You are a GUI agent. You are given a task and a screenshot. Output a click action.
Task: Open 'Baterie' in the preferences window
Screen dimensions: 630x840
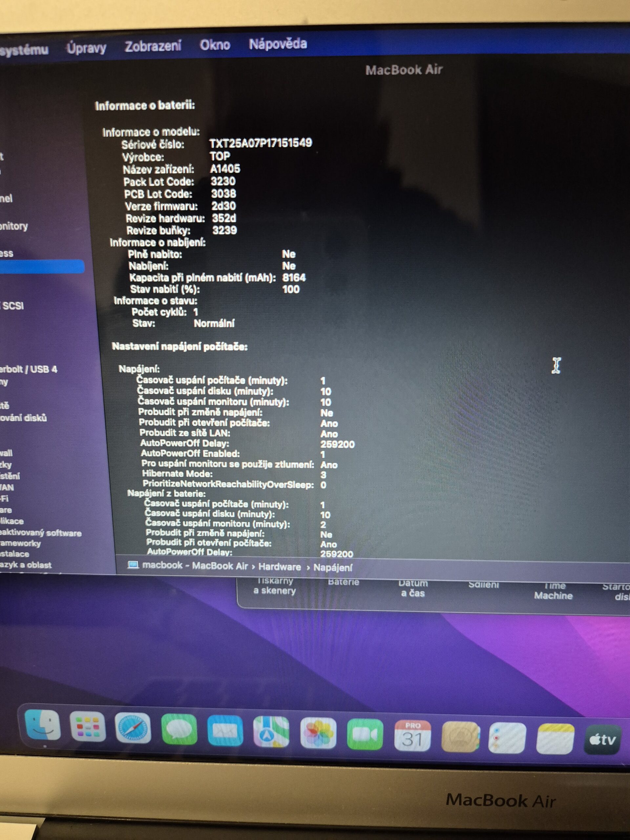343,582
